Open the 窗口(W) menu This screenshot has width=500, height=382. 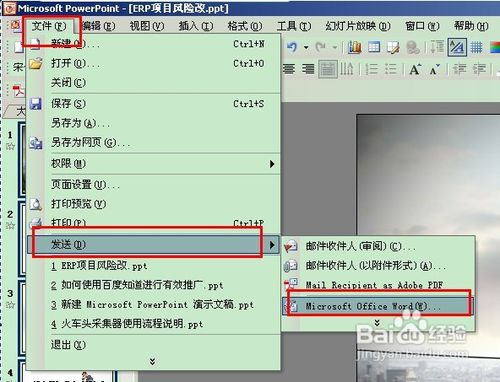(x=422, y=26)
